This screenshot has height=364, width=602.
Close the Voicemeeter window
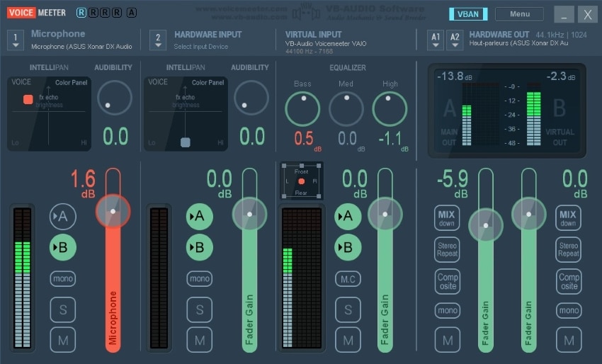click(587, 15)
